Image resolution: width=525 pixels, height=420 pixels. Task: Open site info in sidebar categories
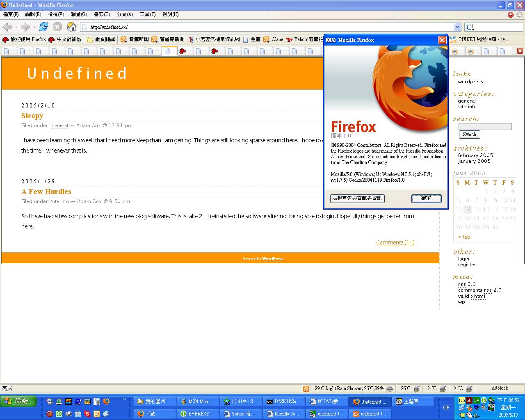[x=467, y=107]
